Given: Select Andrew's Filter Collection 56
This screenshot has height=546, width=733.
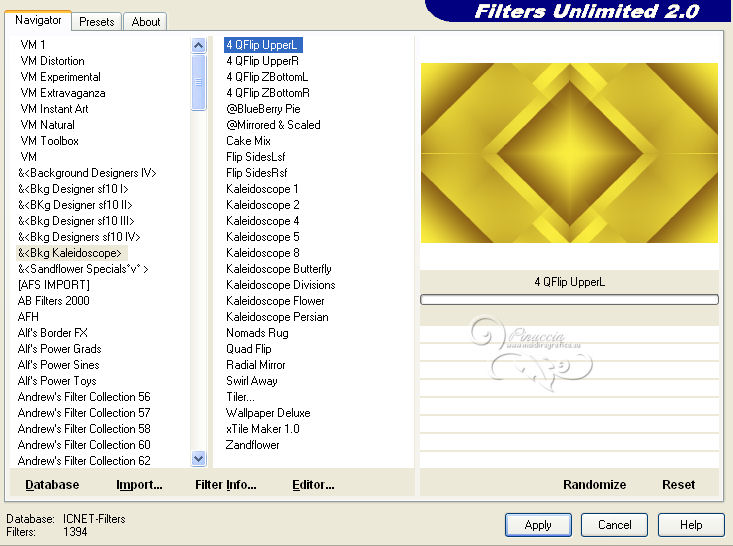Looking at the screenshot, I should [x=84, y=396].
